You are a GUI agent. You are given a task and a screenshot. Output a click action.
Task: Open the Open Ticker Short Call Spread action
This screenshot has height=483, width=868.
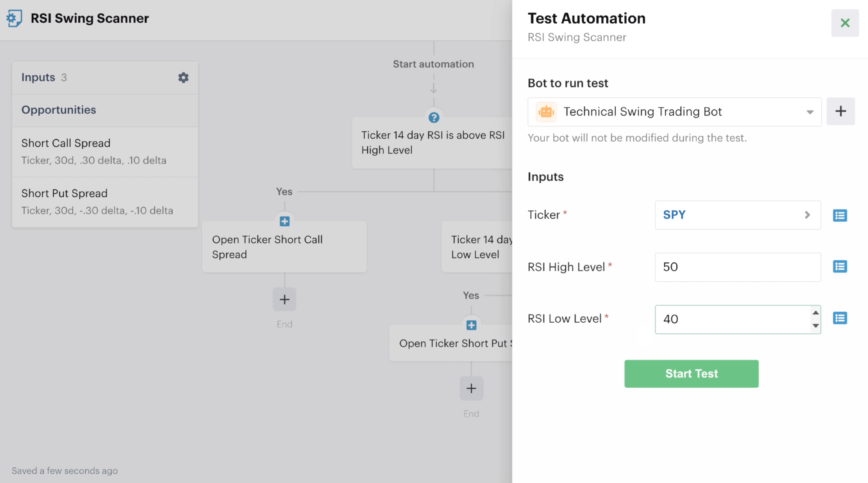pyautogui.click(x=285, y=247)
